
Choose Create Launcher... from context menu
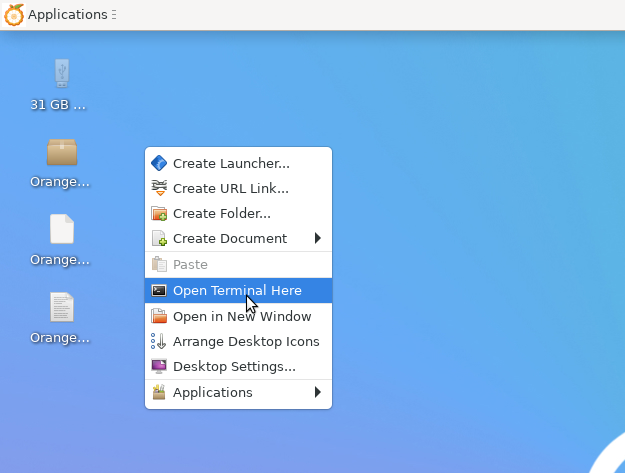tap(238, 163)
